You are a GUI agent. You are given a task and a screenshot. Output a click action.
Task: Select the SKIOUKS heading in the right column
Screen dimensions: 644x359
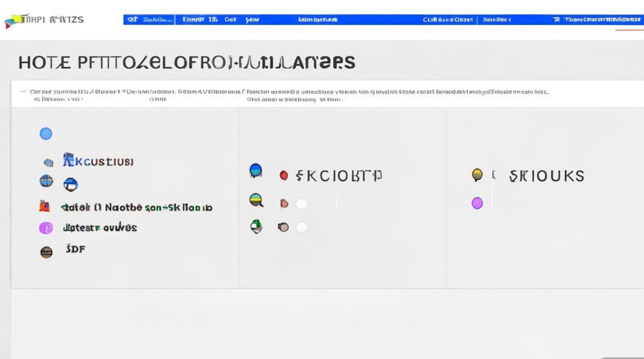pyautogui.click(x=547, y=176)
